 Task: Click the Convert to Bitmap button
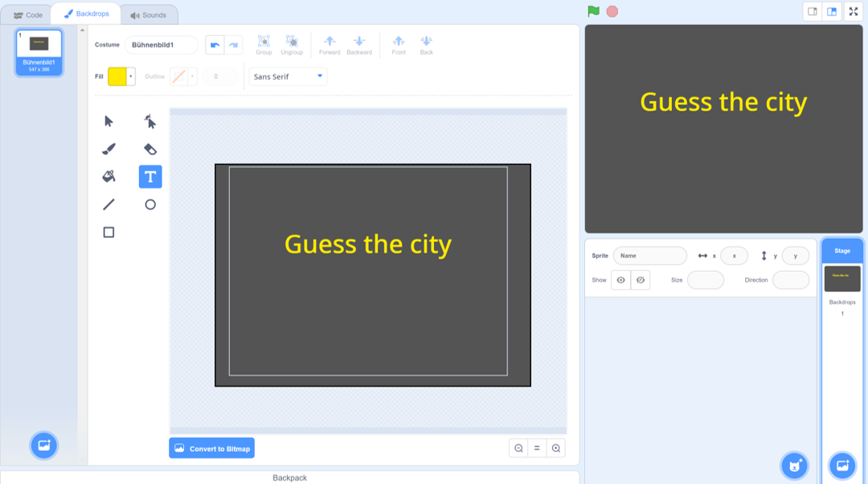click(x=211, y=448)
